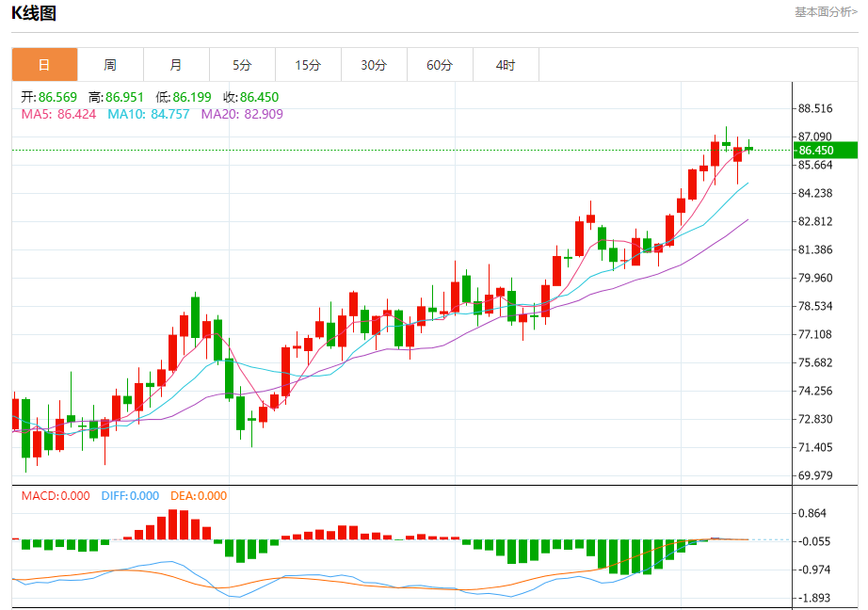This screenshot has width=868, height=610.
Task: Choose the 60分 interval tab
Action: click(x=440, y=65)
